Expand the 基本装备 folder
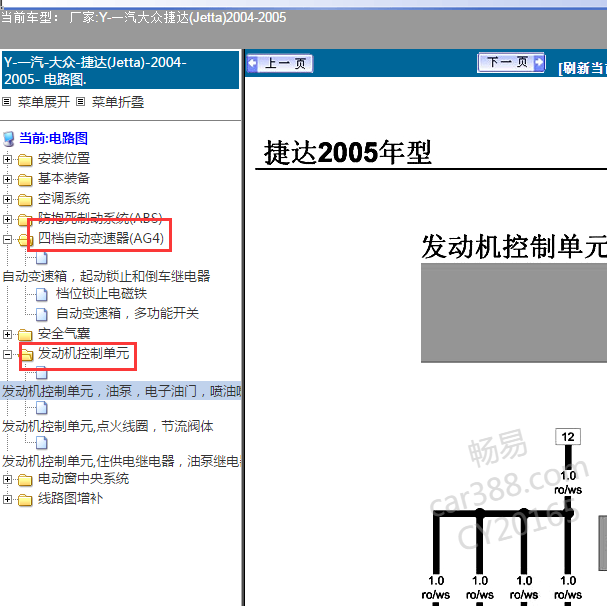 coord(7,179)
